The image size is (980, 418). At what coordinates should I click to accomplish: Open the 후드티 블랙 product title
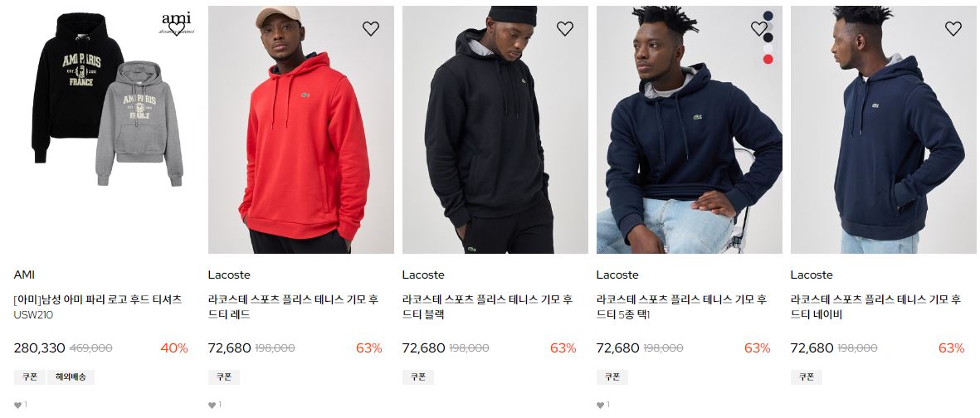click(487, 307)
